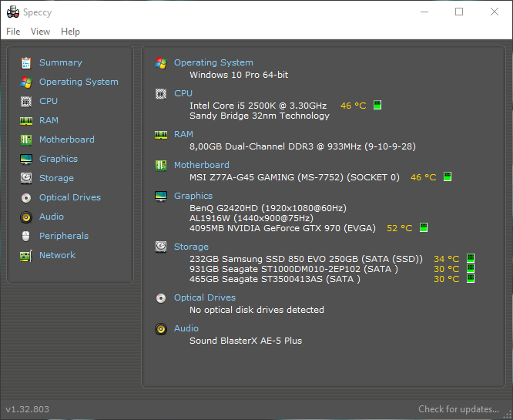
Task: Click the Motherboard icon in sidebar
Action: pos(26,139)
